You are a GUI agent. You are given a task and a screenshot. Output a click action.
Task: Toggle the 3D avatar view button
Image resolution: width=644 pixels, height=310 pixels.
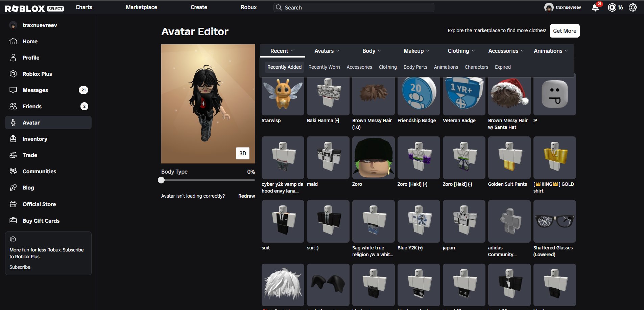243,153
